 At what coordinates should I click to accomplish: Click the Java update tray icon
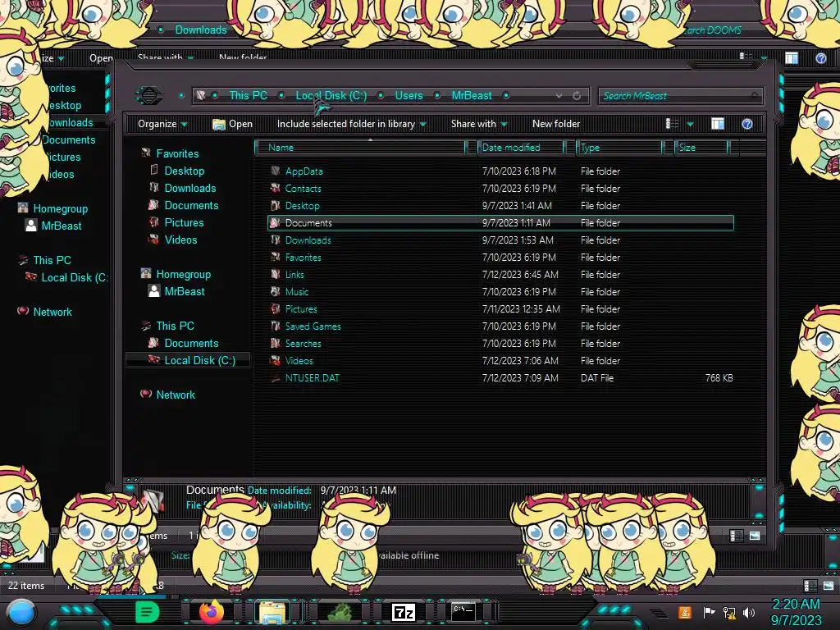pos(685,612)
